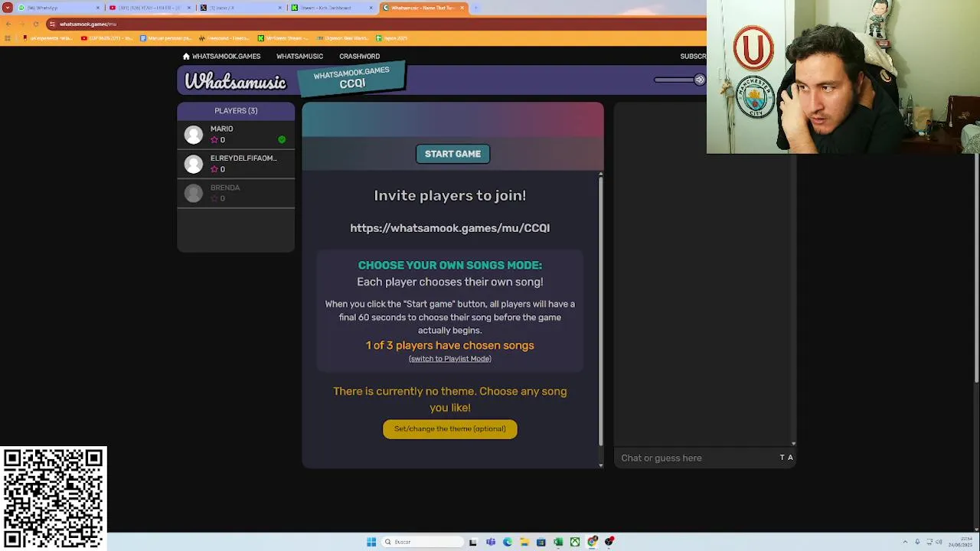Click the WHATSAMOOK.GAMES CCQI room badge
Image resolution: width=980 pixels, height=551 pixels.
tap(351, 77)
